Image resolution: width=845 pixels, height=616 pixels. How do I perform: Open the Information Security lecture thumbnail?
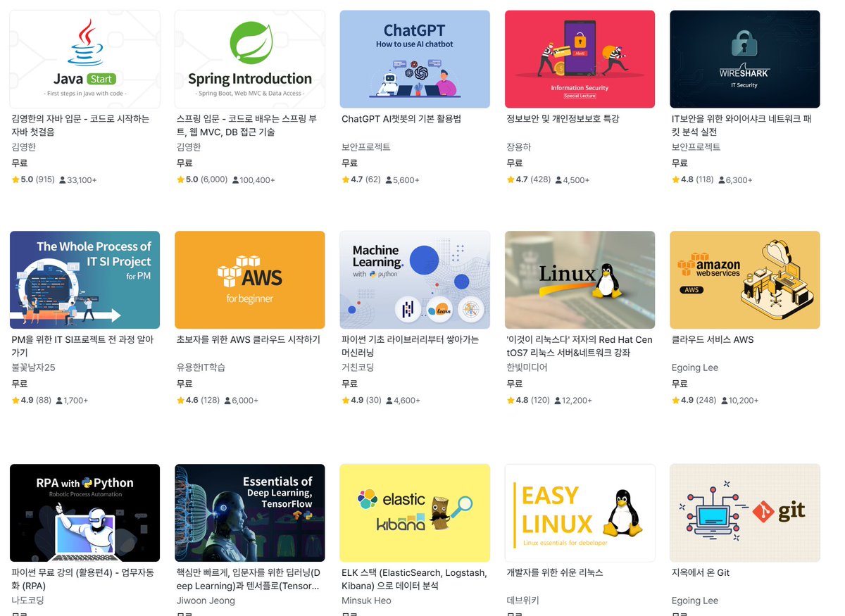tap(580, 59)
